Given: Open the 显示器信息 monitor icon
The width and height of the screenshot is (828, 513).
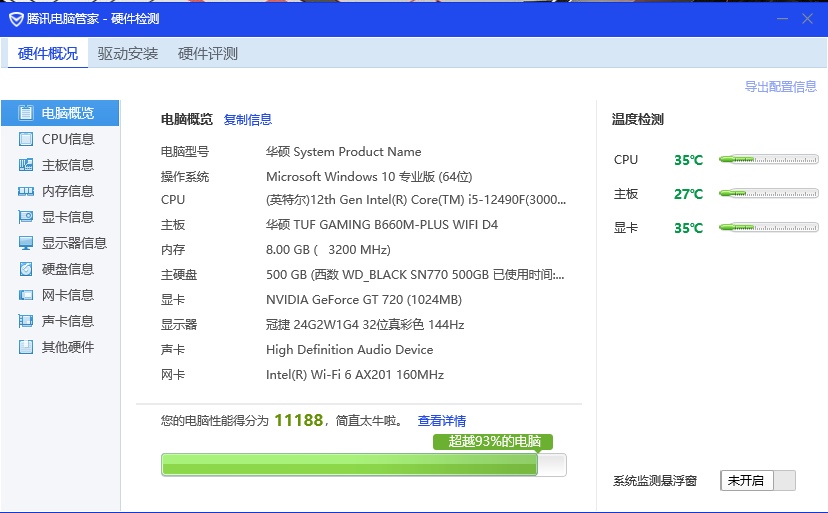Looking at the screenshot, I should point(25,242).
